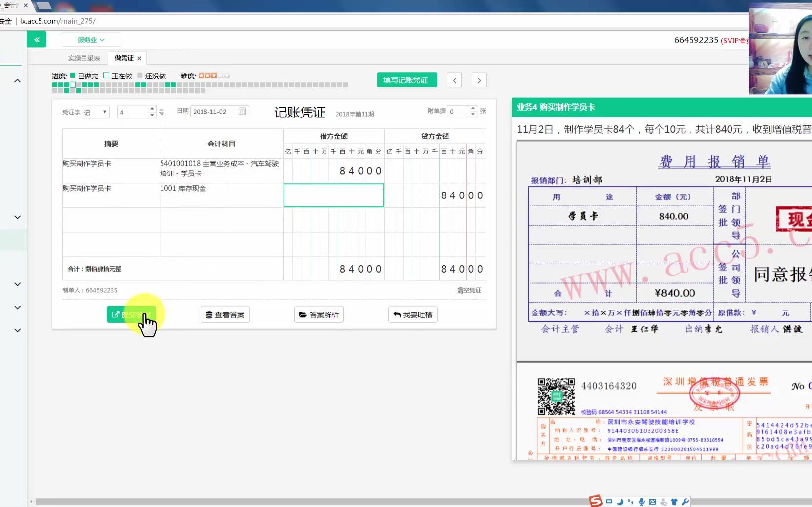This screenshot has width=812, height=507.
Task: Toggle night mode on the Sogou bar
Action: pyautogui.click(x=620, y=501)
